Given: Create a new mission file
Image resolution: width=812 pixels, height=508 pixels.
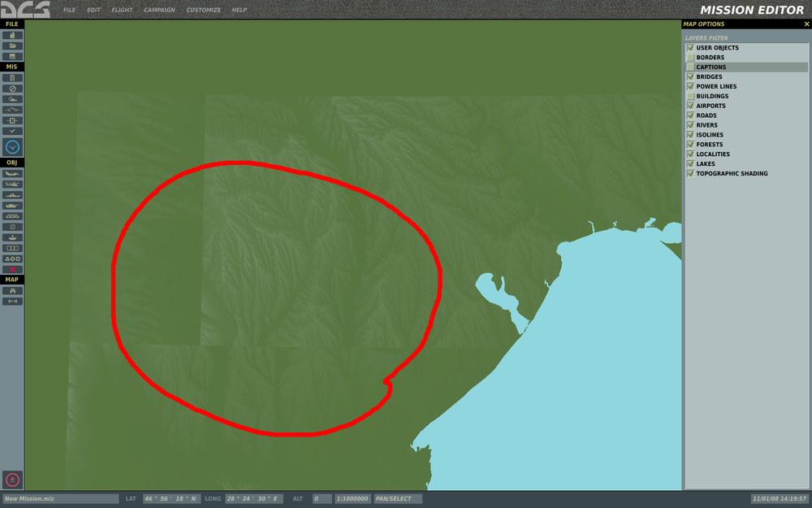Looking at the screenshot, I should (11, 34).
